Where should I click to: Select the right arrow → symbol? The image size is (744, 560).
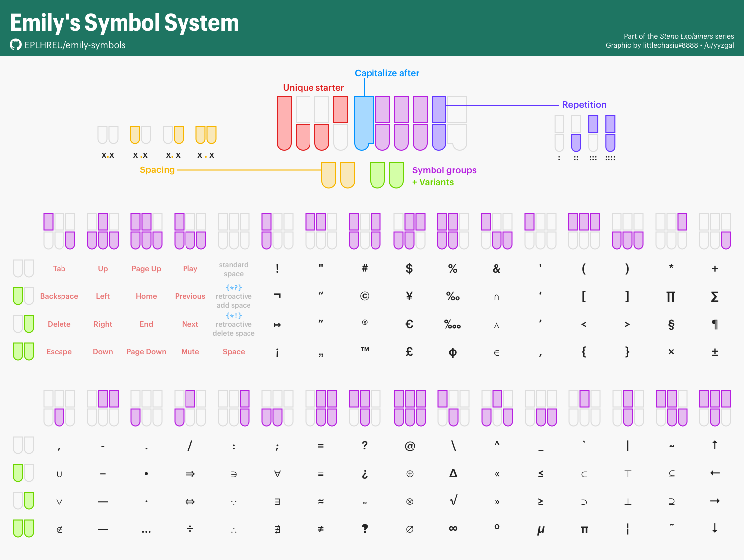click(715, 501)
